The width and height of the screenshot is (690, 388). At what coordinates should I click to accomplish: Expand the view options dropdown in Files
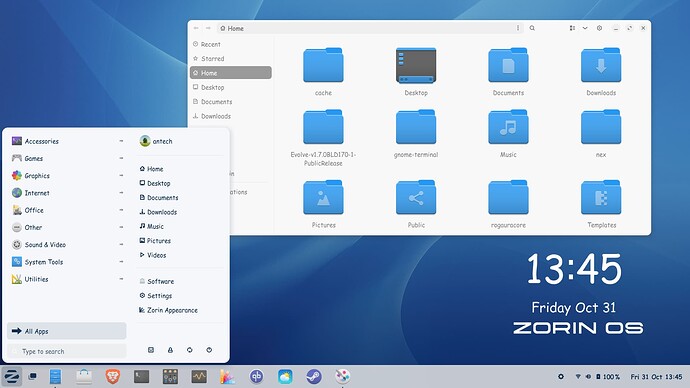pyautogui.click(x=585, y=28)
